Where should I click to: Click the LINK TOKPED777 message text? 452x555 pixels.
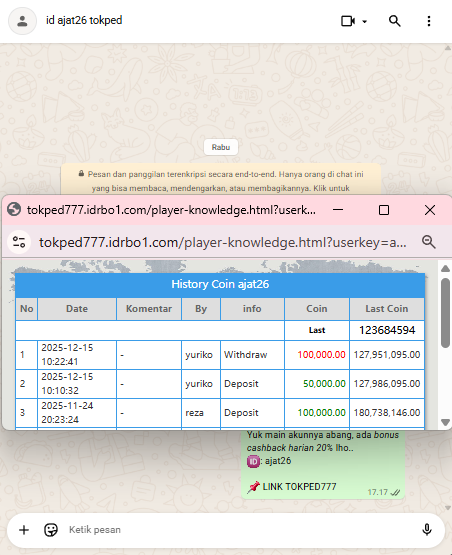(299, 487)
